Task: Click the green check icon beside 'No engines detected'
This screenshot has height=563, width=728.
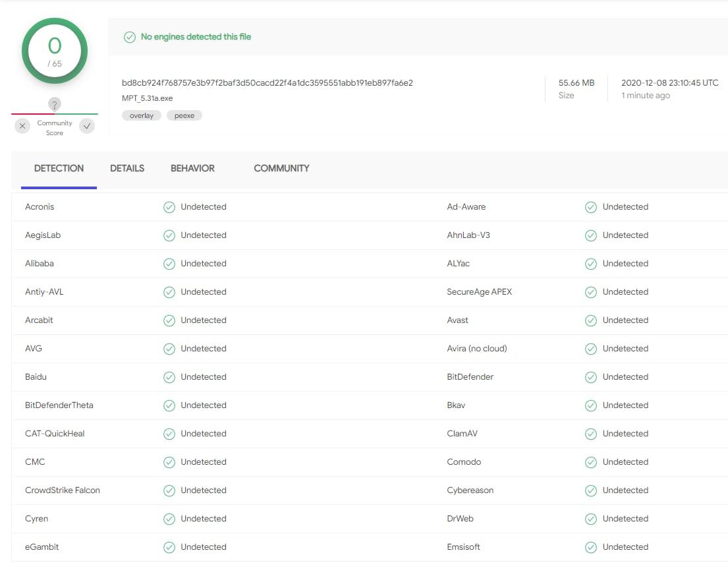Action: click(130, 37)
